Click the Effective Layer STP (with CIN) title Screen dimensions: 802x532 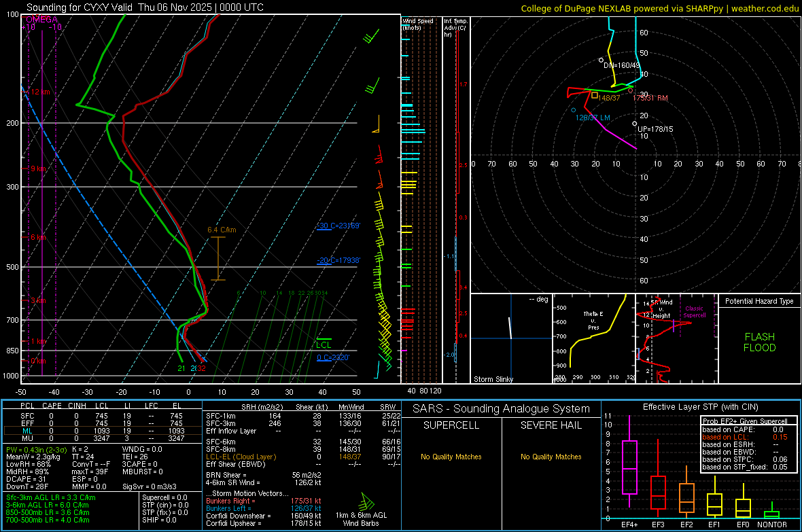tap(700, 407)
